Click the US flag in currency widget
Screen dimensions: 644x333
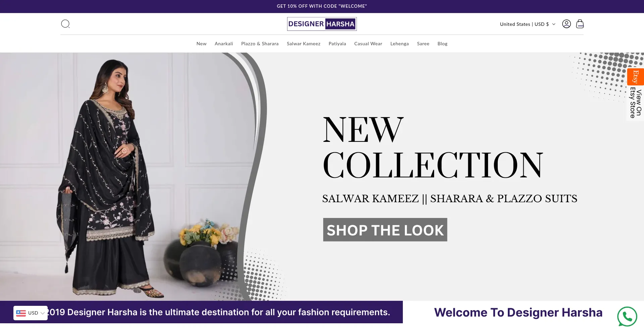[21, 313]
